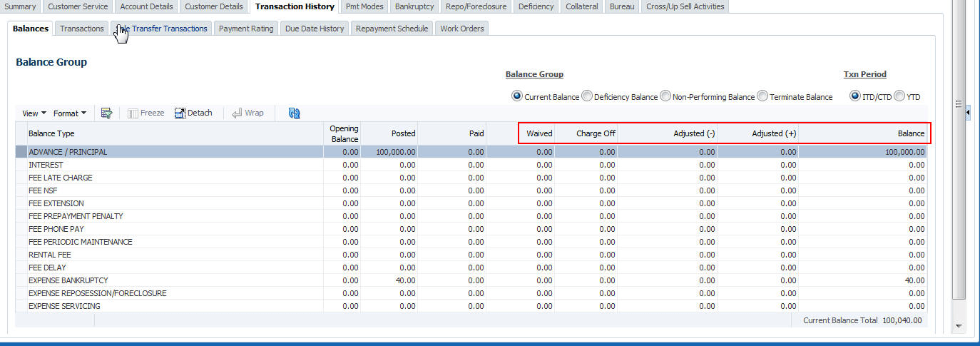Click the Wrap text button
Screen dimensions: 980x346
tap(247, 113)
